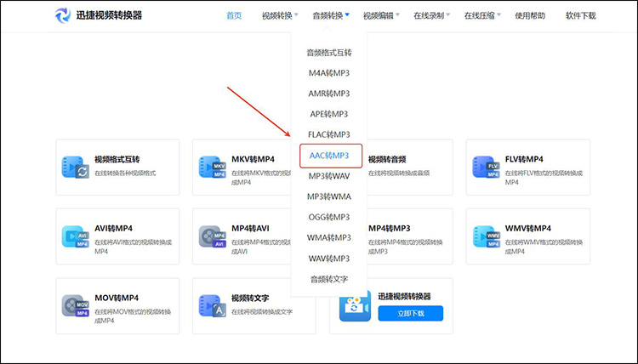
Task: Open the MP4转MP3 card title
Action: [x=389, y=229]
